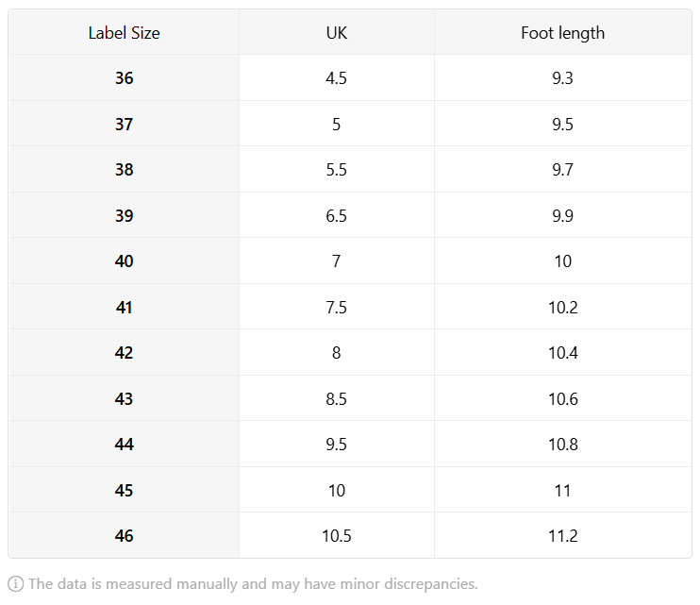Viewport: 700px width, 605px height.
Task: Select the Foot length column header
Action: 563,33
